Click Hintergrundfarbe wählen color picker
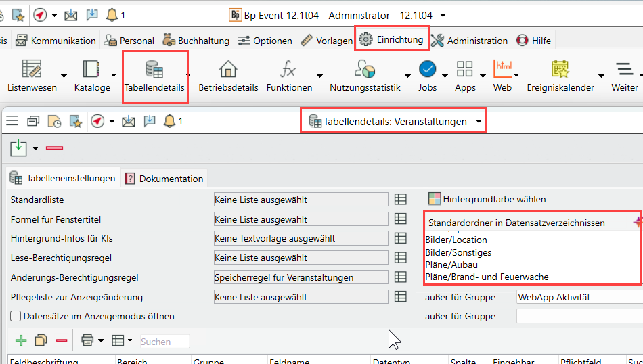 click(x=487, y=199)
